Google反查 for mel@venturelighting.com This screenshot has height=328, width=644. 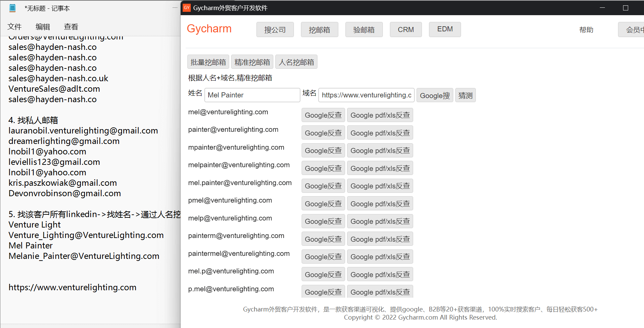pyautogui.click(x=323, y=115)
